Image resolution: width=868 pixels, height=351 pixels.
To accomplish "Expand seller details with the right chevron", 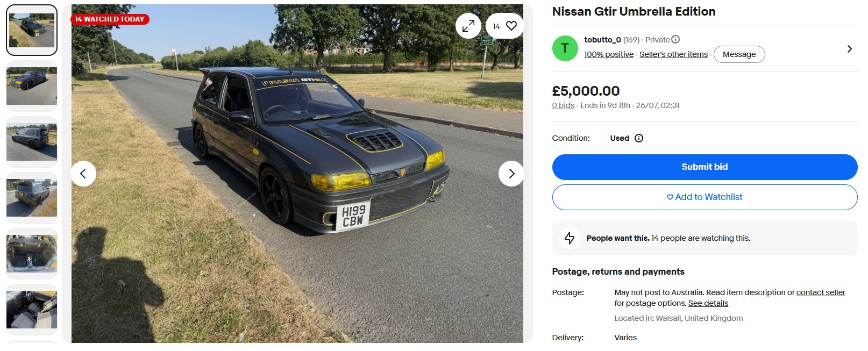I will (849, 49).
